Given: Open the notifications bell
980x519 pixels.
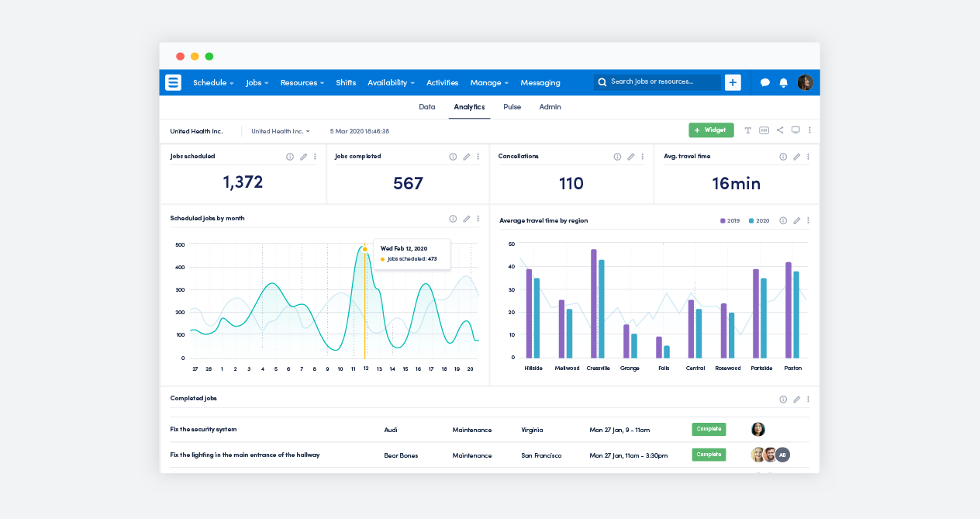Looking at the screenshot, I should [x=784, y=83].
